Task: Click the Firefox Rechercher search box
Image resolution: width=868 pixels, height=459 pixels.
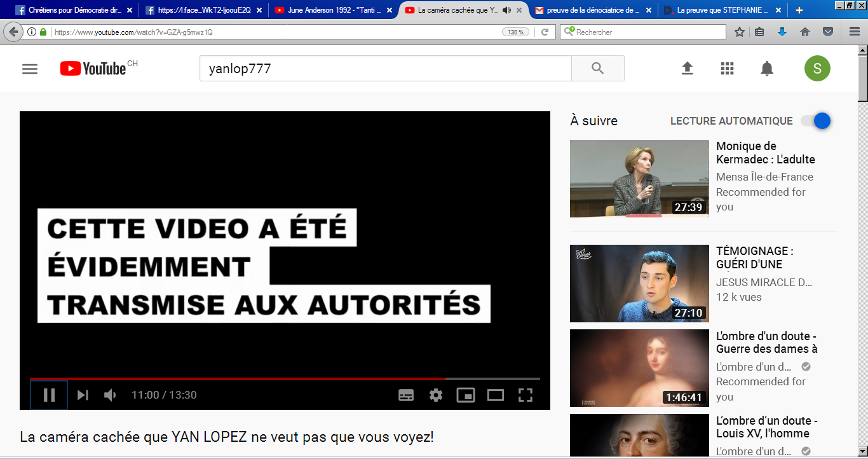Action: click(x=643, y=32)
